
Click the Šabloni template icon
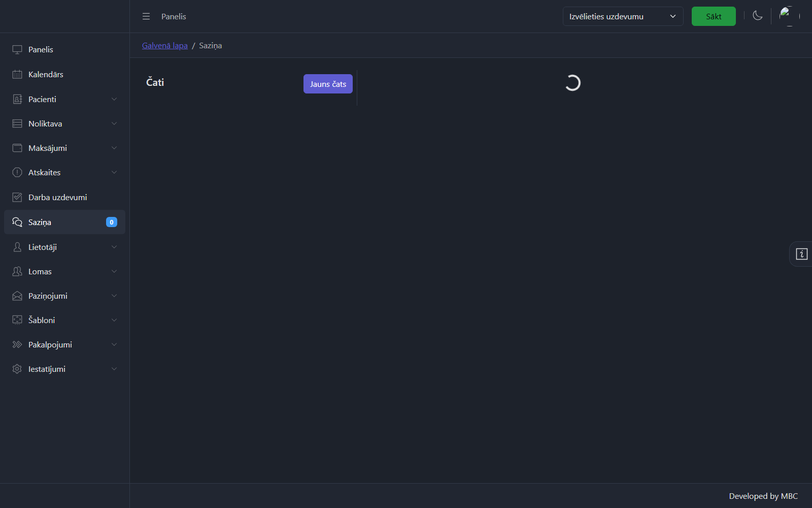tap(17, 320)
